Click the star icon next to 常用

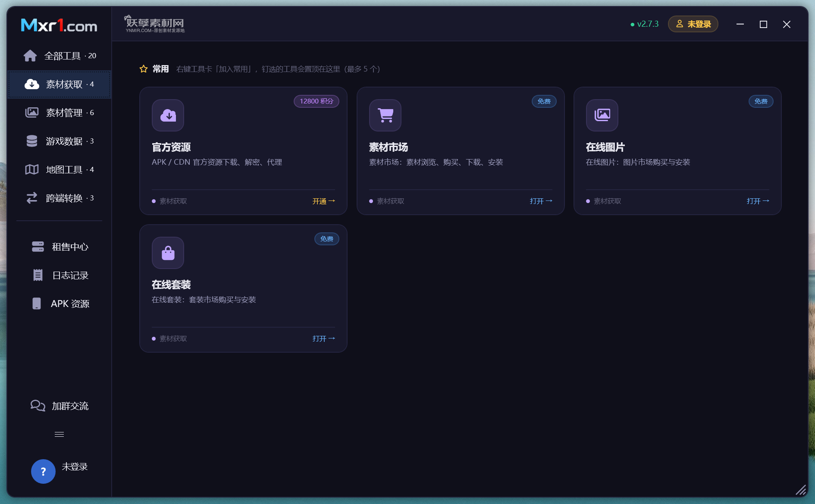coord(144,69)
